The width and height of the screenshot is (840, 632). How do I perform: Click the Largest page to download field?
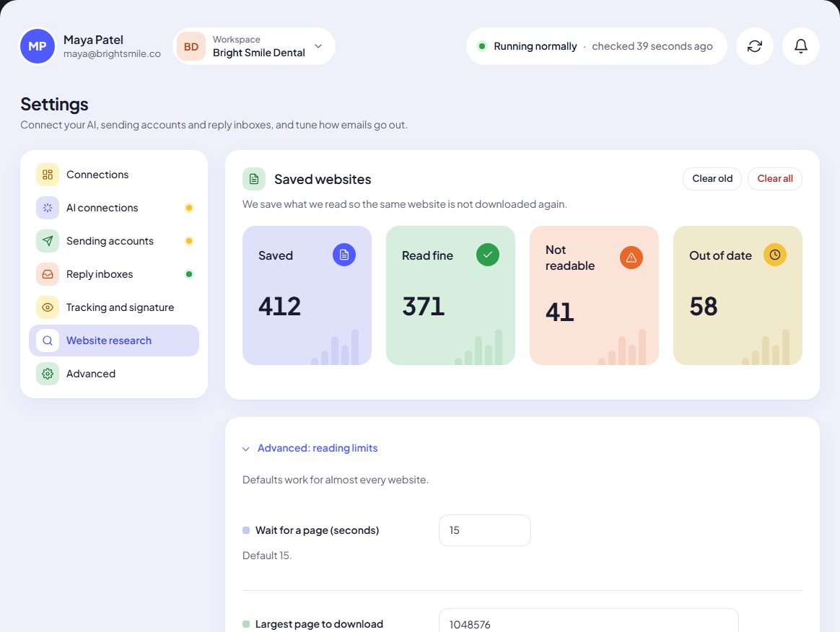[x=589, y=621]
